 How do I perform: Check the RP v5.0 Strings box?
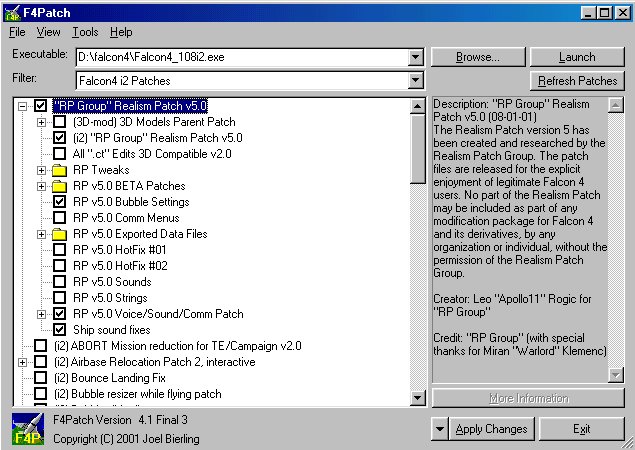click(60, 298)
